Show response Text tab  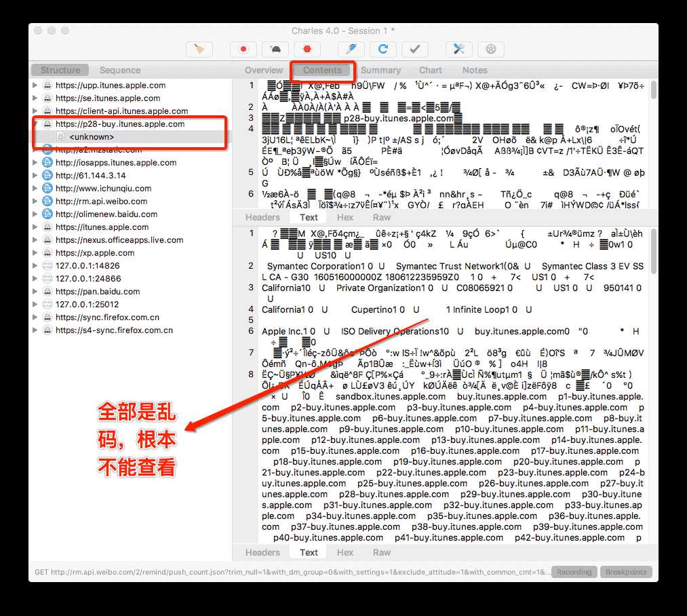tap(309, 552)
